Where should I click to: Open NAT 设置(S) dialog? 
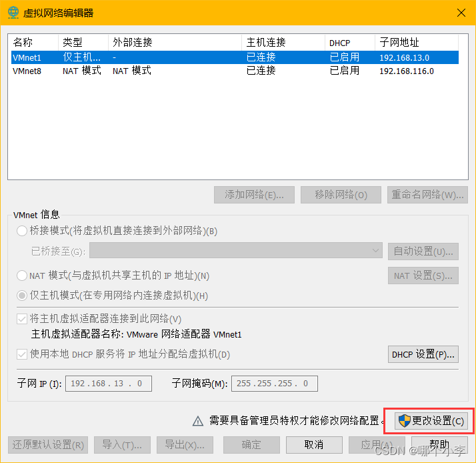pos(423,276)
